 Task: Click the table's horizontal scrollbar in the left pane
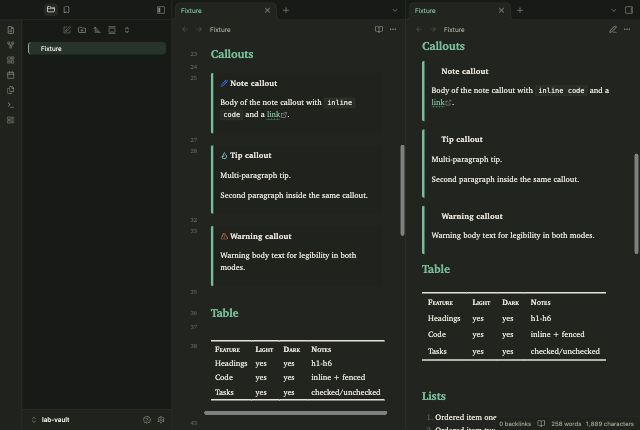pos(296,413)
